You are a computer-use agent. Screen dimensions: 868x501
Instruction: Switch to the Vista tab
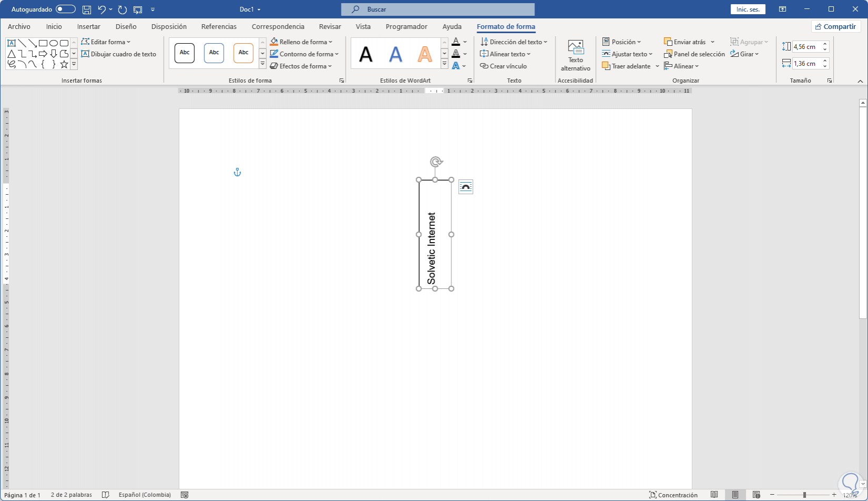tap(363, 26)
